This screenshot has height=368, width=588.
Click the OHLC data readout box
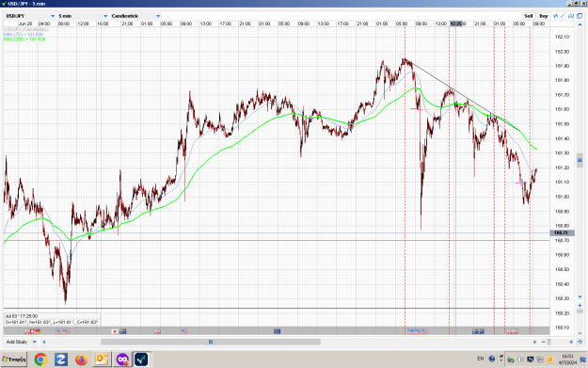click(52, 319)
